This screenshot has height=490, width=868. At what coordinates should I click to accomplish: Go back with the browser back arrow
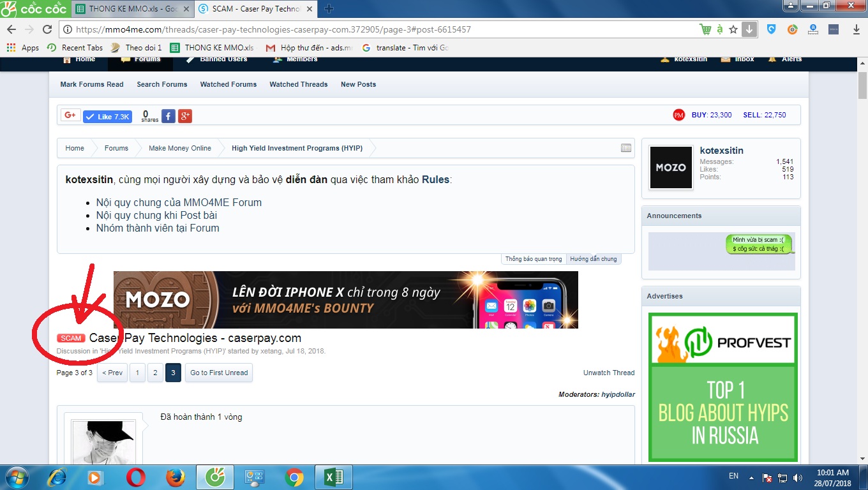11,29
